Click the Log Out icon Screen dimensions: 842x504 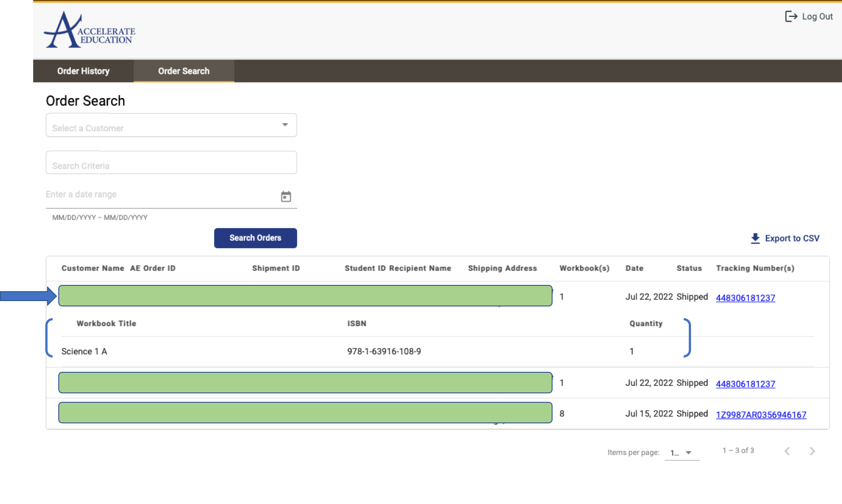tap(791, 17)
